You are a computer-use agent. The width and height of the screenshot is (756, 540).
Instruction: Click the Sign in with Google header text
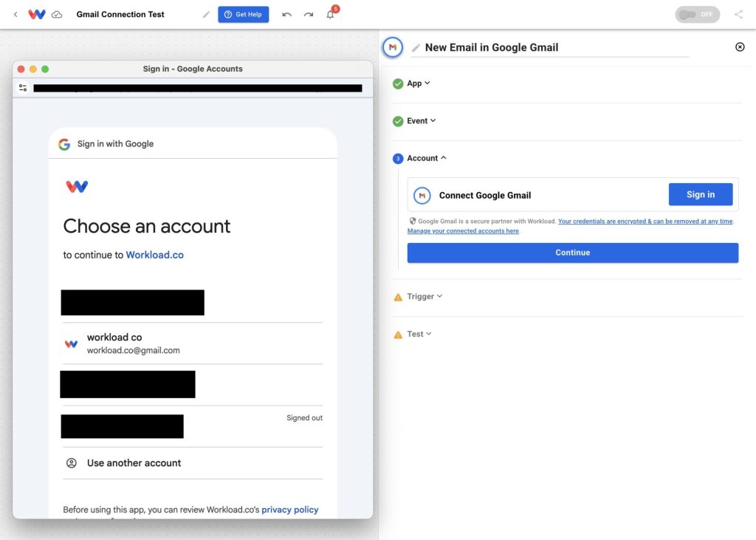coord(115,144)
